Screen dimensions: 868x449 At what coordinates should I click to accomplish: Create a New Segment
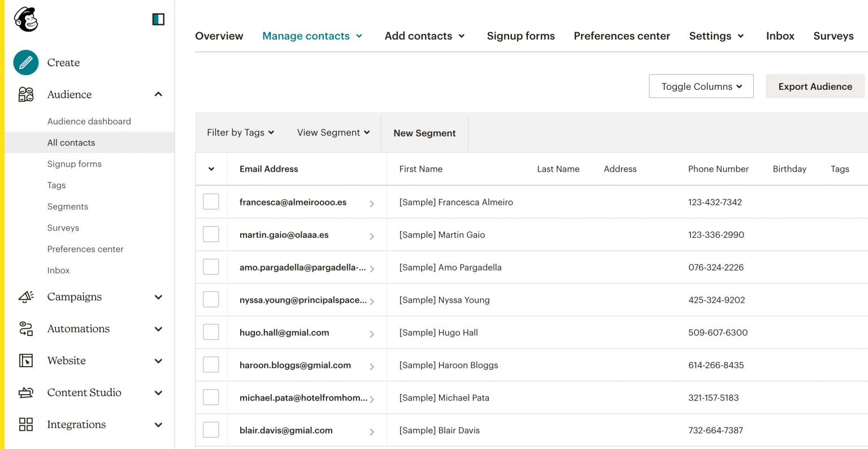tap(424, 133)
